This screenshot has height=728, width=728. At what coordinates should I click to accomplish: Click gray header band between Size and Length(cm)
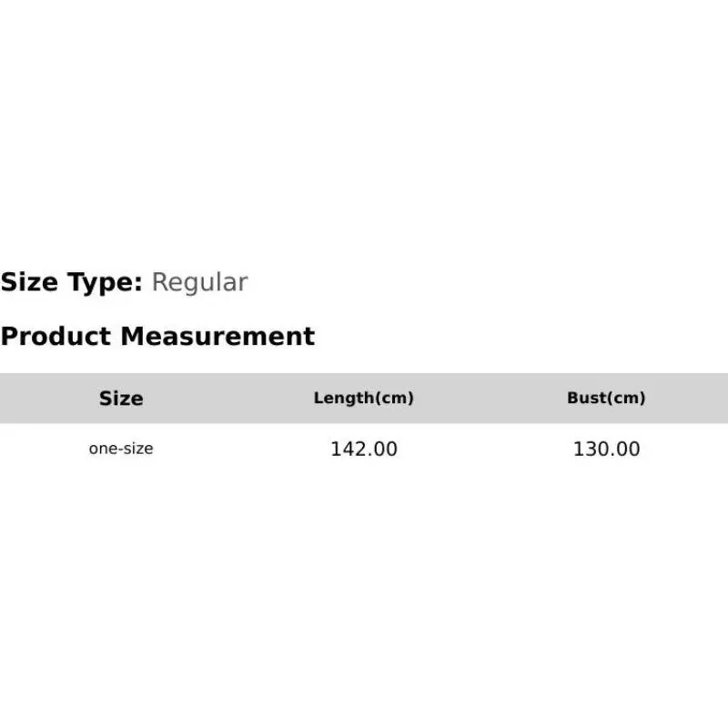tap(228, 399)
